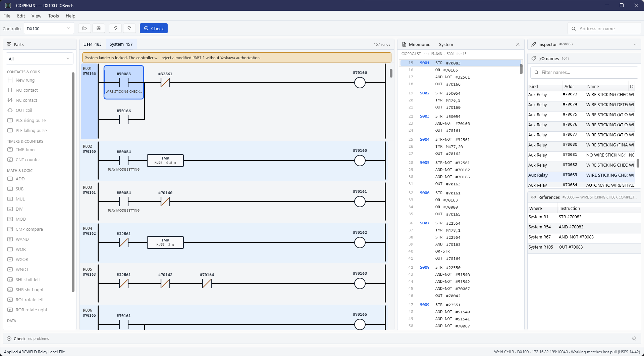This screenshot has height=356, width=644.
Task: Redo with the toolbar redo arrow
Action: tap(129, 29)
